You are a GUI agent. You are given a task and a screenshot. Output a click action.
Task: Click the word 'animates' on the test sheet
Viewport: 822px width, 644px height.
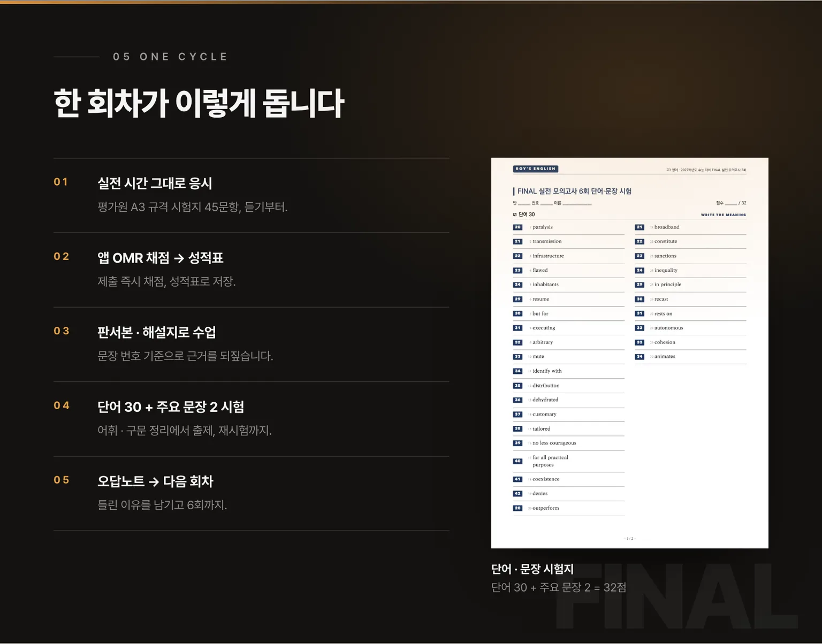pos(665,356)
